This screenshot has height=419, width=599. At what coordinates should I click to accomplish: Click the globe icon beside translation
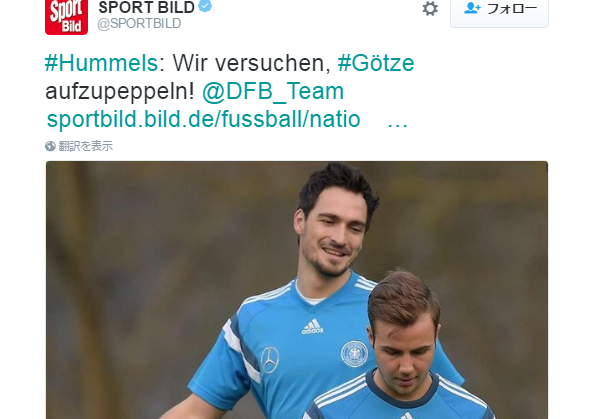pyautogui.click(x=50, y=146)
